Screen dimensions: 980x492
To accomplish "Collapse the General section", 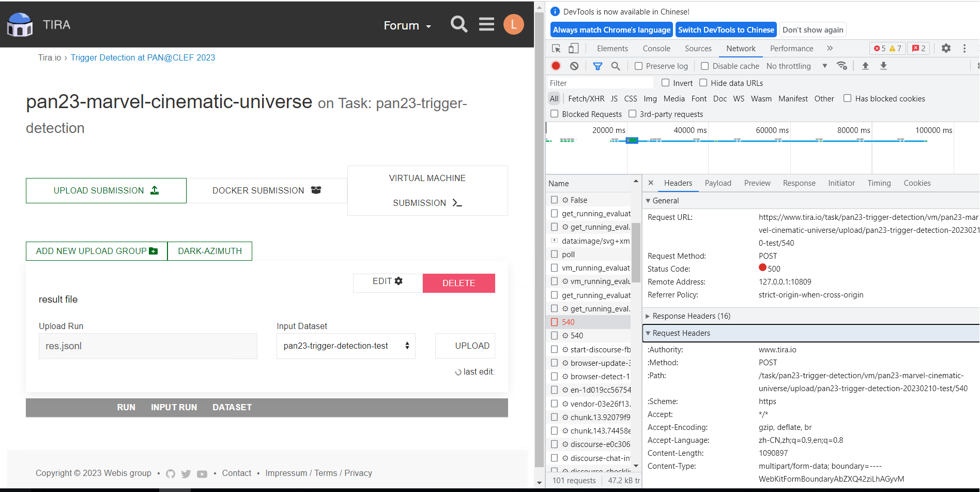I will 648,201.
